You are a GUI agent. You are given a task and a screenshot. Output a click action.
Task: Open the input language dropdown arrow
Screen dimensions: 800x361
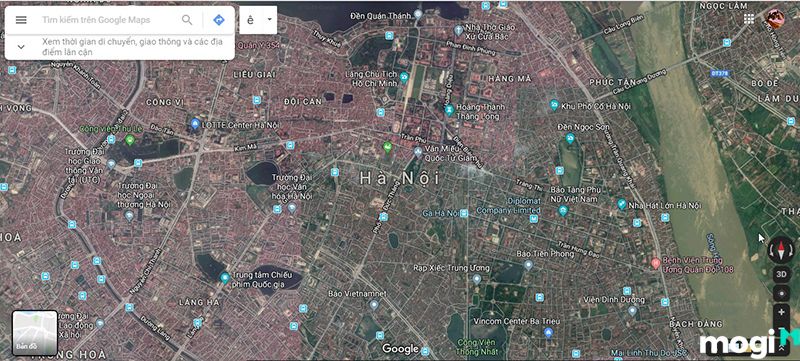[x=269, y=20]
